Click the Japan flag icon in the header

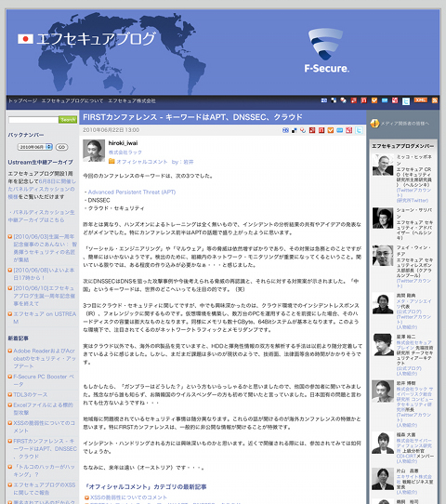coord(25,39)
